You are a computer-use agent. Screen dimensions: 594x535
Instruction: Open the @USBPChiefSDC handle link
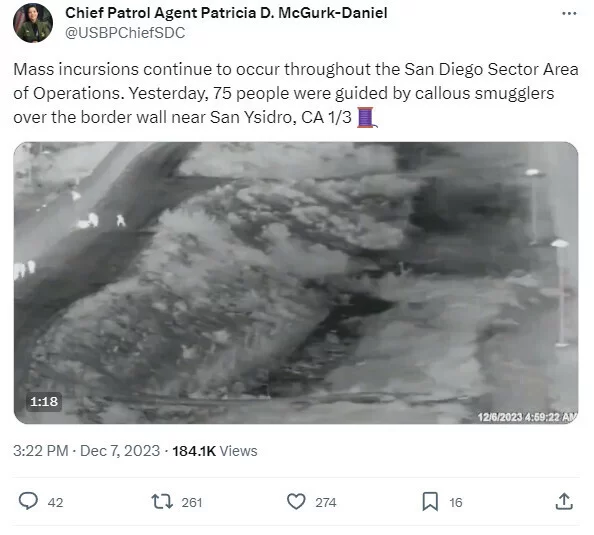click(x=125, y=33)
